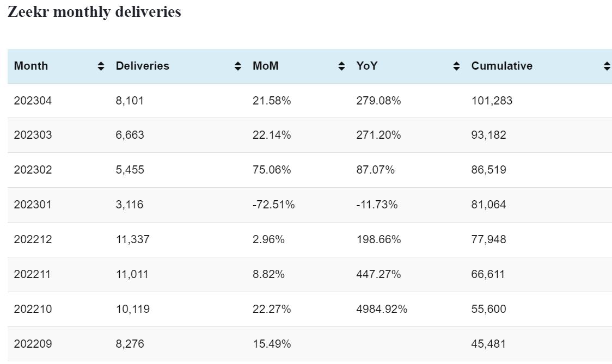This screenshot has width=612, height=364.
Task: Click the Cumulative column sort arrows
Action: tap(607, 66)
